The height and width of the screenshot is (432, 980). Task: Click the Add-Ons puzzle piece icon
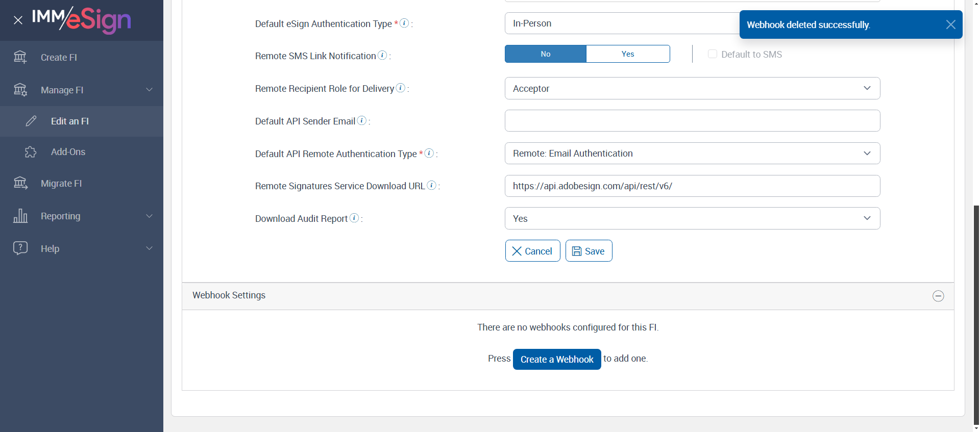pyautogui.click(x=31, y=152)
